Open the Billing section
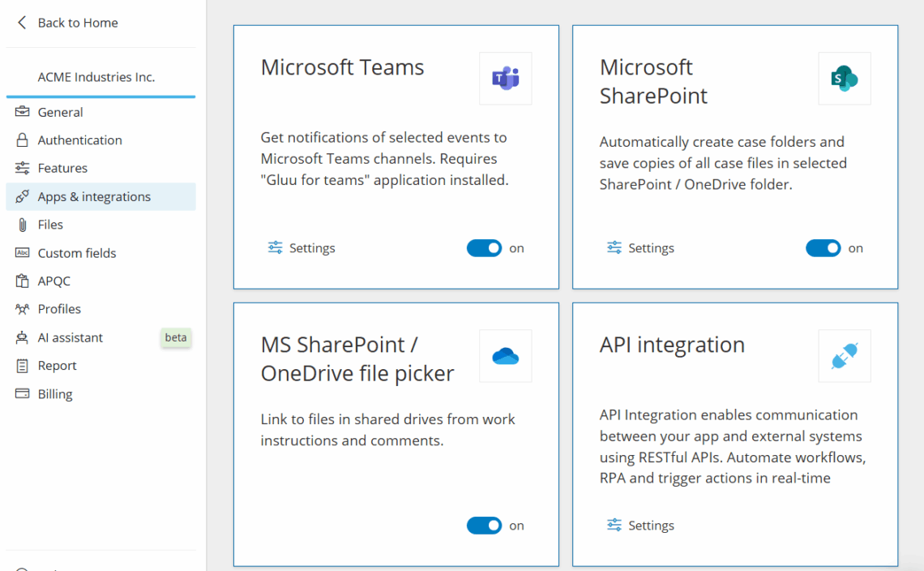 pyautogui.click(x=55, y=394)
